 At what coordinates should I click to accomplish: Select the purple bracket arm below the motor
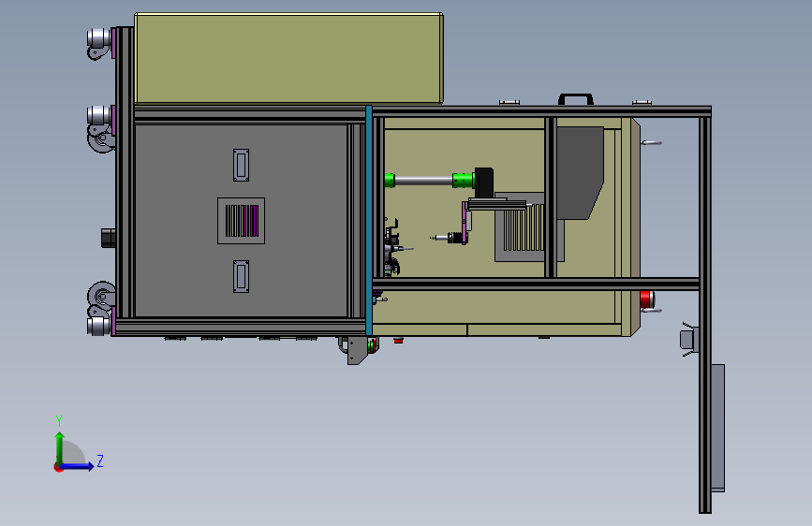coord(466,223)
